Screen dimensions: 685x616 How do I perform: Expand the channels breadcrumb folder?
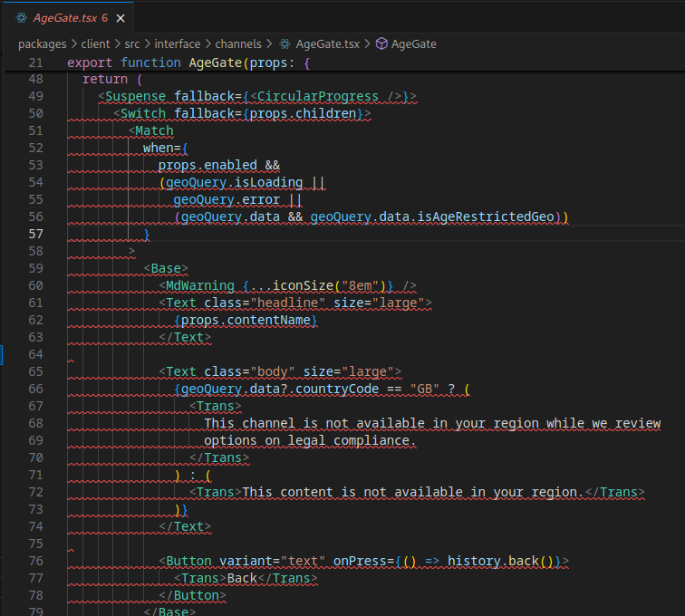pos(238,43)
